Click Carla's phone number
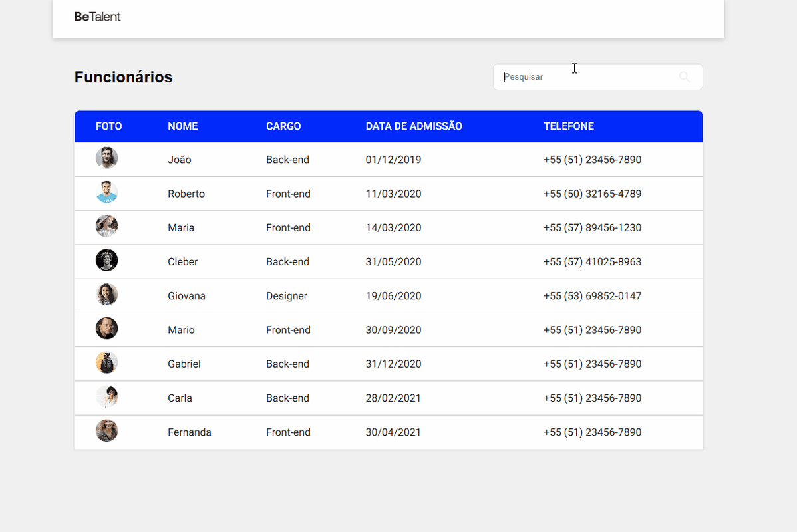 (592, 398)
